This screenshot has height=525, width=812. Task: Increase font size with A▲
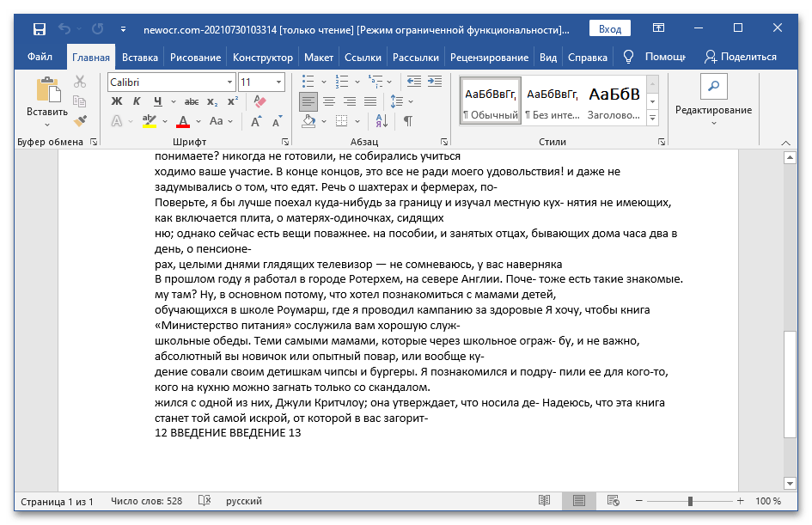(256, 121)
